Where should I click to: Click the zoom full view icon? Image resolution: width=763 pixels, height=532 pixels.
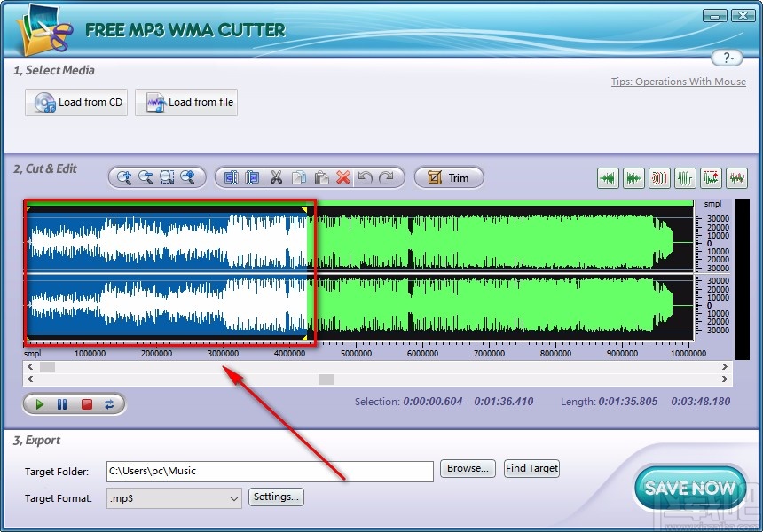tap(188, 177)
